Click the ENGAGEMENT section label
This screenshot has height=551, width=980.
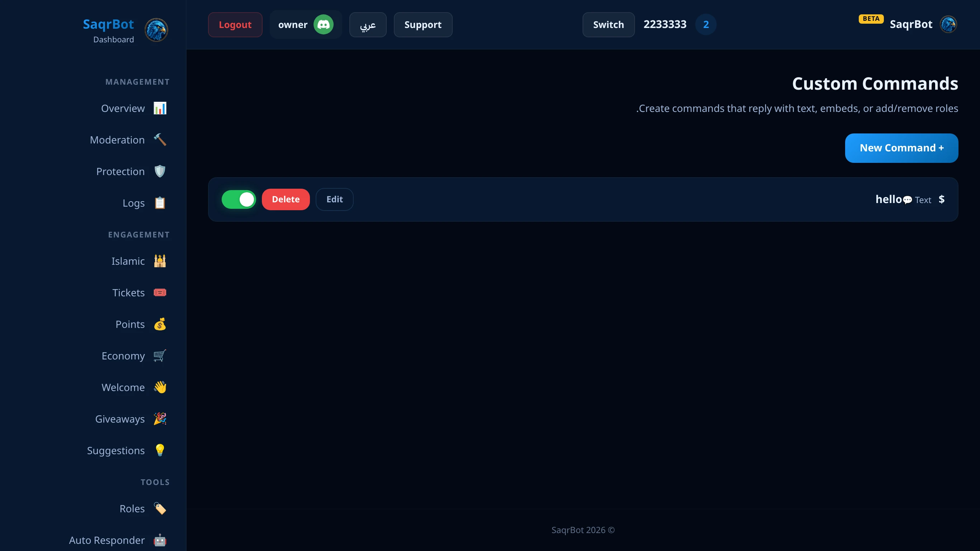(139, 235)
